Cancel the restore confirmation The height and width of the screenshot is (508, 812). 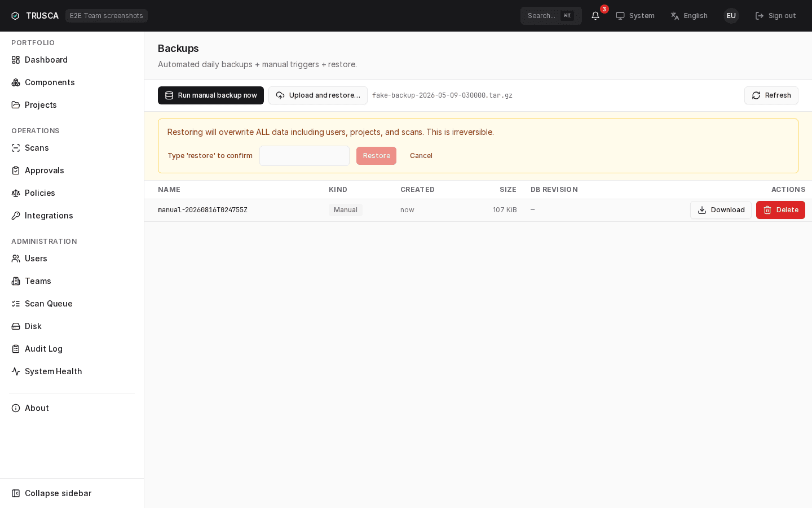point(421,156)
